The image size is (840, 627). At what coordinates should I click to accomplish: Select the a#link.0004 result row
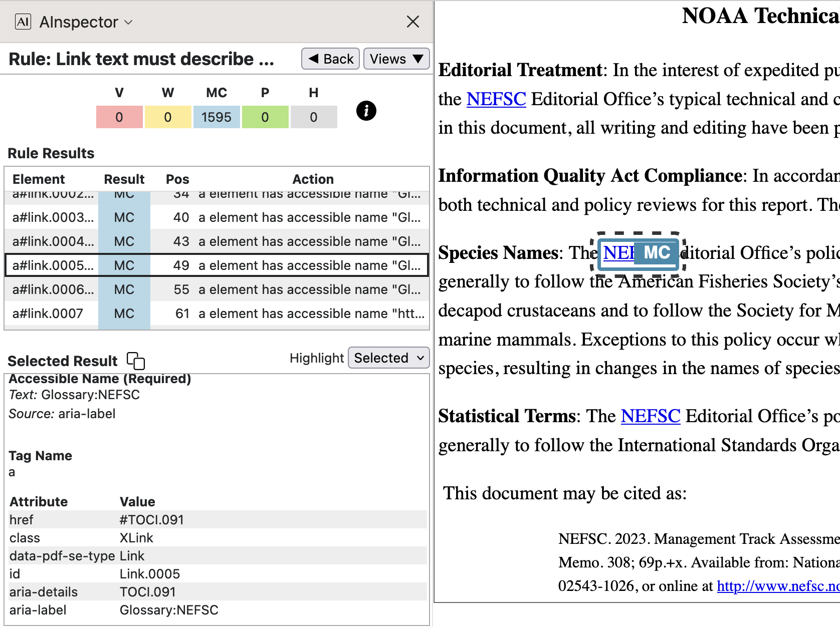tap(217, 241)
